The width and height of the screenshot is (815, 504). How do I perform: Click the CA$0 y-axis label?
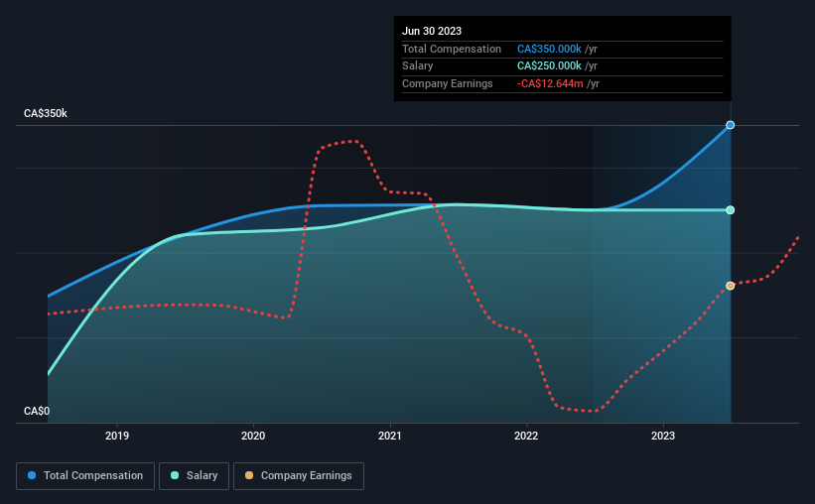pos(37,411)
